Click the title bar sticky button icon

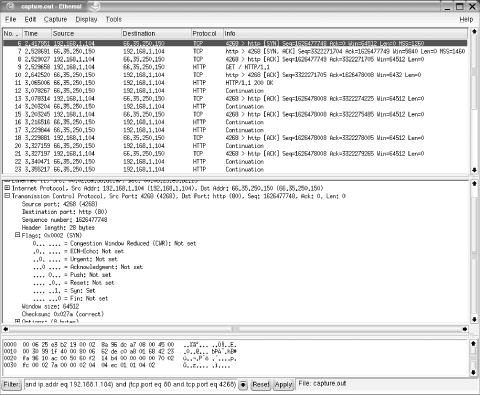pos(95,6)
